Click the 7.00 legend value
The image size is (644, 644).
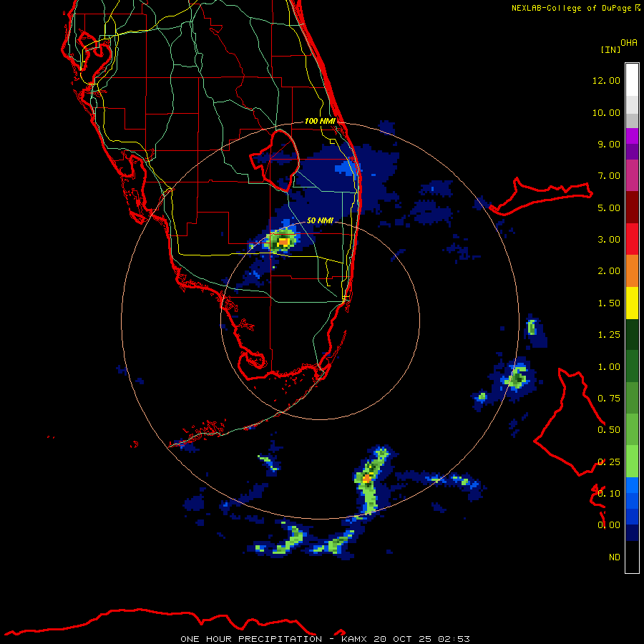click(x=609, y=176)
